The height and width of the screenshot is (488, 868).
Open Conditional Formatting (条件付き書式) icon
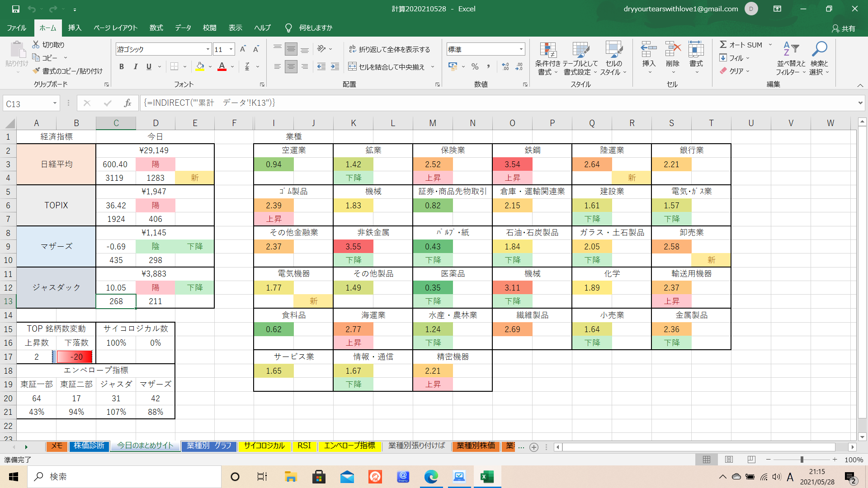click(547, 51)
